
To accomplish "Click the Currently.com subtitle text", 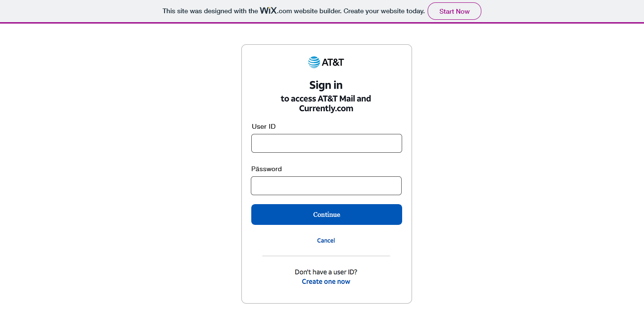I will click(x=326, y=108).
